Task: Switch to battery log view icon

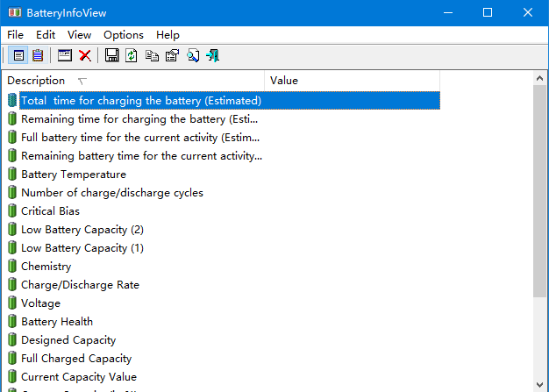Action: pos(38,56)
